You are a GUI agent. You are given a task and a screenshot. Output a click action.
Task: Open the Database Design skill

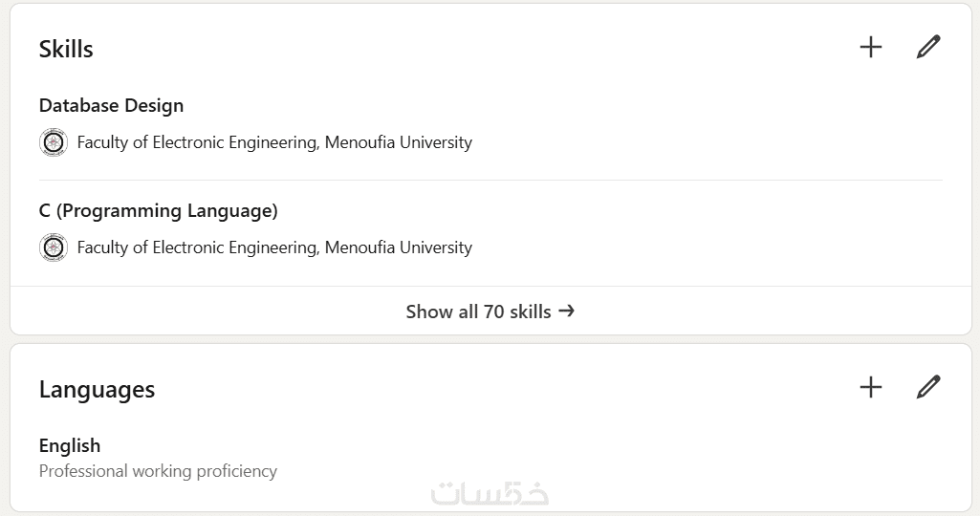(x=111, y=105)
